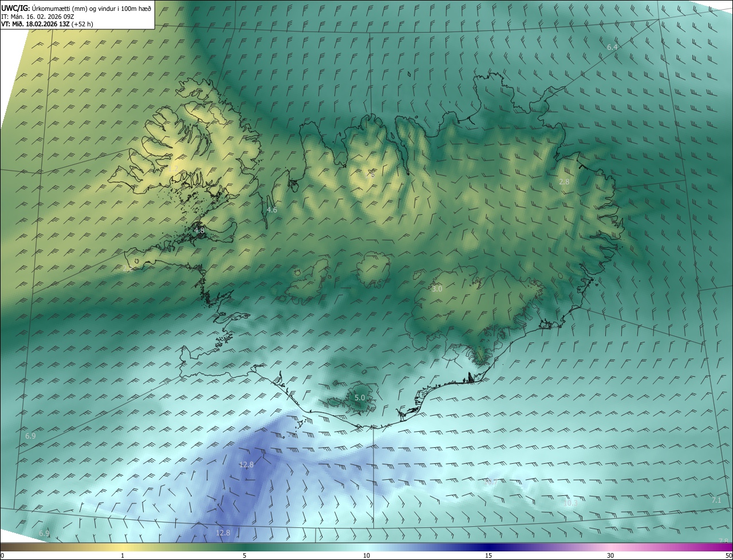Click the 1 tick on the color scale
This screenshot has width=733, height=560.
coord(123,555)
